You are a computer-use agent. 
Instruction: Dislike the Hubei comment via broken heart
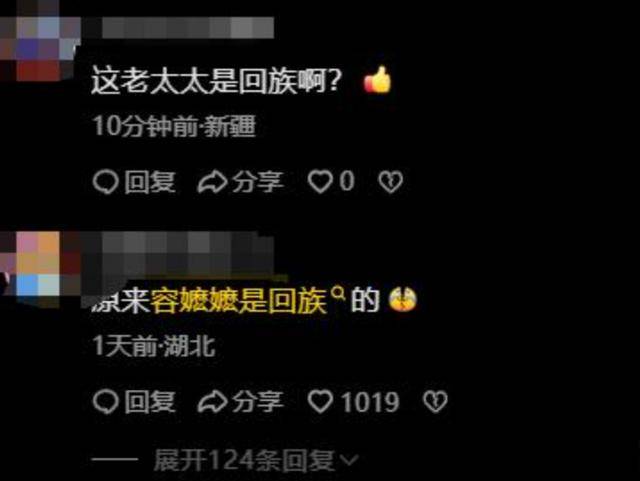[x=435, y=402]
